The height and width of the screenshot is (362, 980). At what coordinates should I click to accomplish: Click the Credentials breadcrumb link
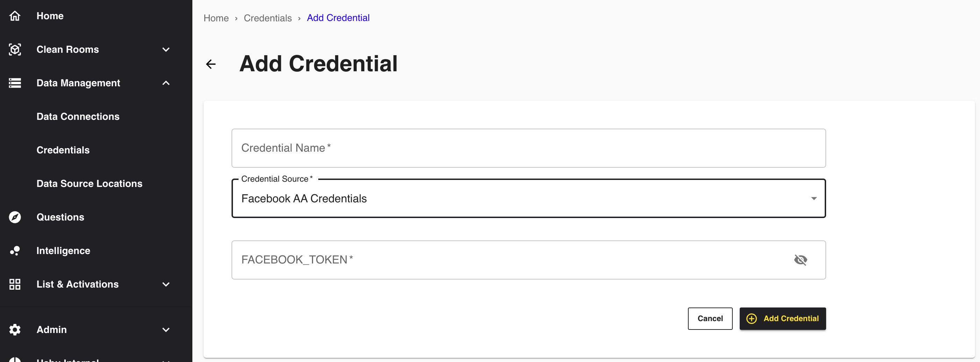[x=268, y=18]
